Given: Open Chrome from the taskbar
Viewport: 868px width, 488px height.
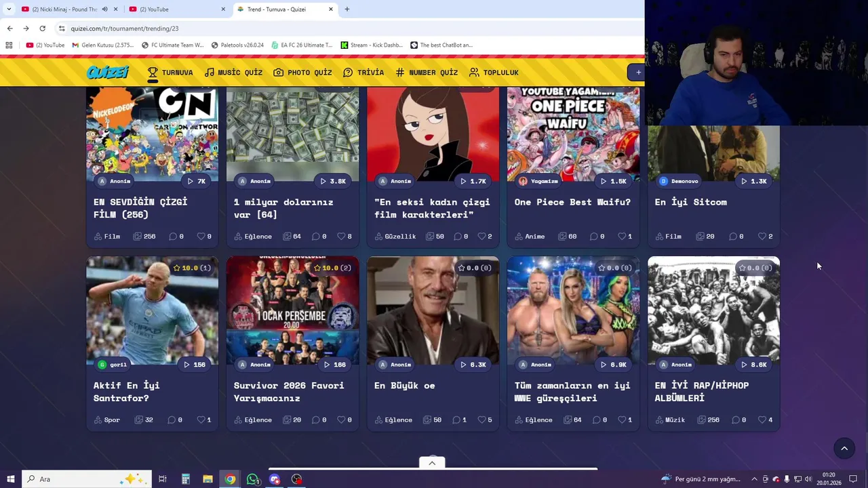Looking at the screenshot, I should tap(230, 479).
